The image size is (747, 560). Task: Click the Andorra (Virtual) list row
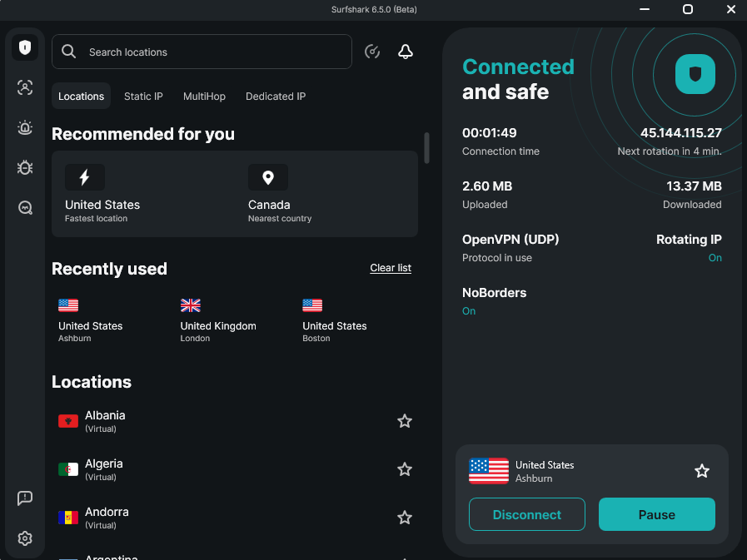point(235,517)
